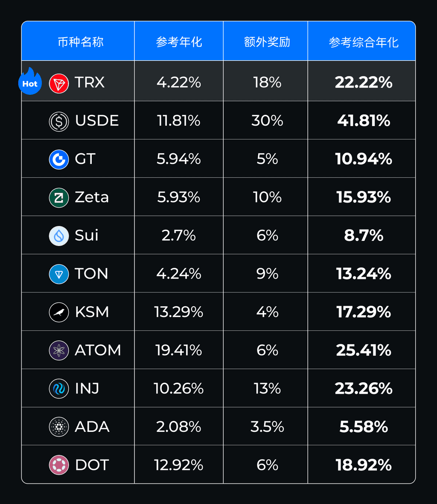Click the USDE dollar coin icon
The width and height of the screenshot is (437, 504).
(x=59, y=121)
